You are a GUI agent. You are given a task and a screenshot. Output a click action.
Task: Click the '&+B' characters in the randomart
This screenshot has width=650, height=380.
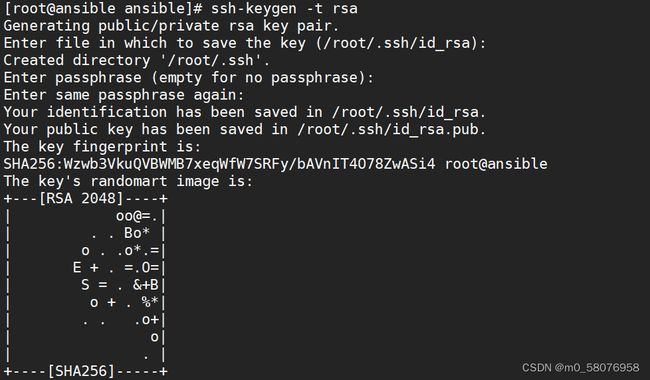click(x=146, y=285)
